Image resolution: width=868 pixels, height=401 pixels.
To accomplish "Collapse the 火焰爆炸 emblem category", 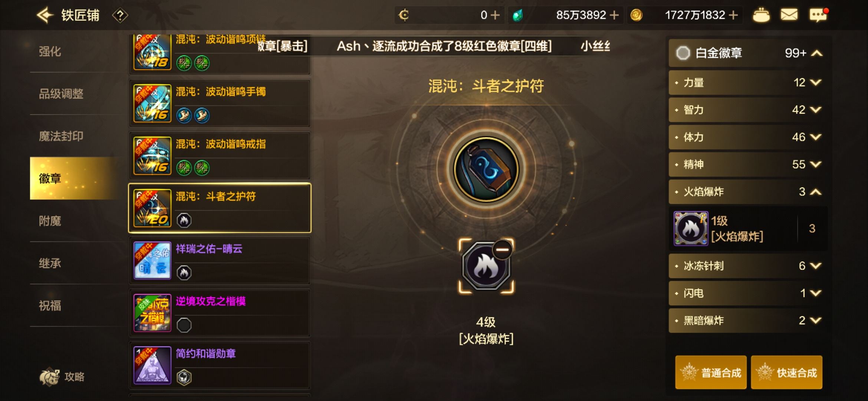I will pos(748,192).
